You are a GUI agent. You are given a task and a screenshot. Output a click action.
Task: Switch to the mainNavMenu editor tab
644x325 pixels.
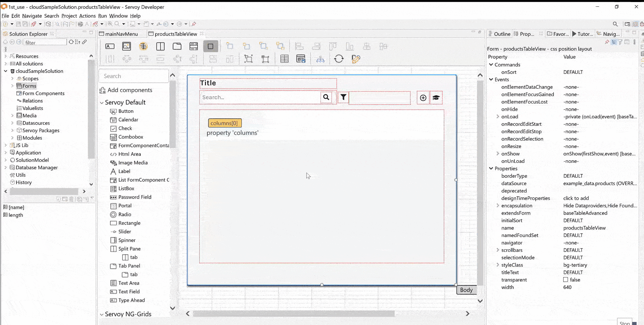(x=121, y=34)
